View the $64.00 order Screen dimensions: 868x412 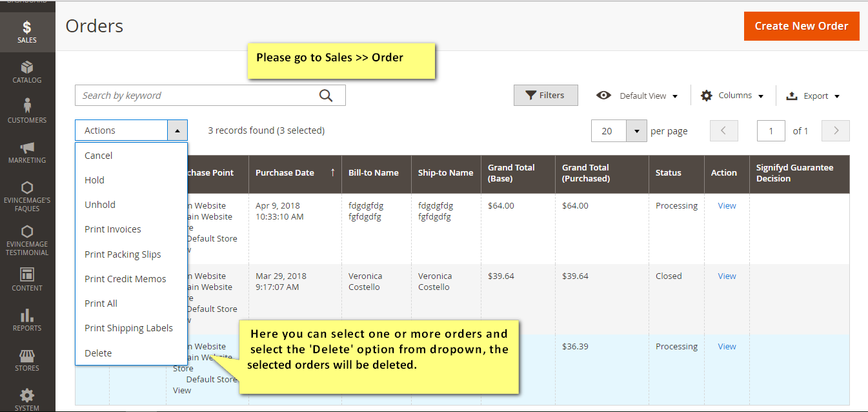click(727, 206)
